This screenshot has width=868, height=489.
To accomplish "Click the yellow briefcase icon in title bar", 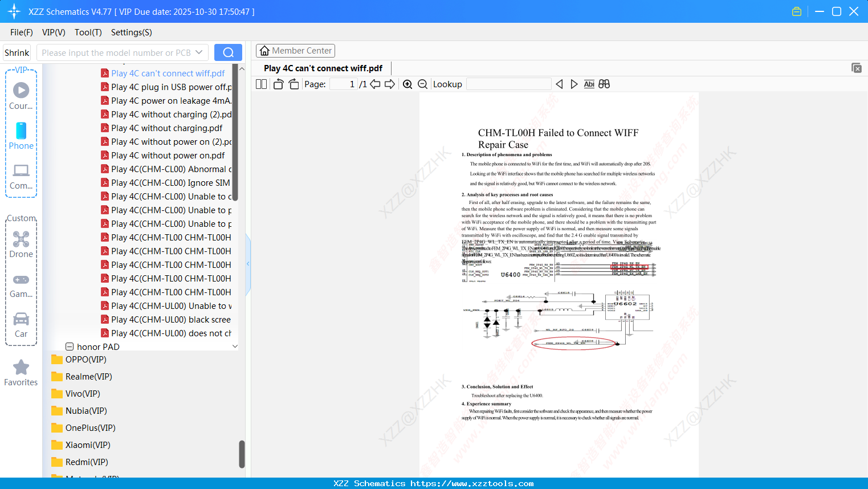I will point(797,11).
